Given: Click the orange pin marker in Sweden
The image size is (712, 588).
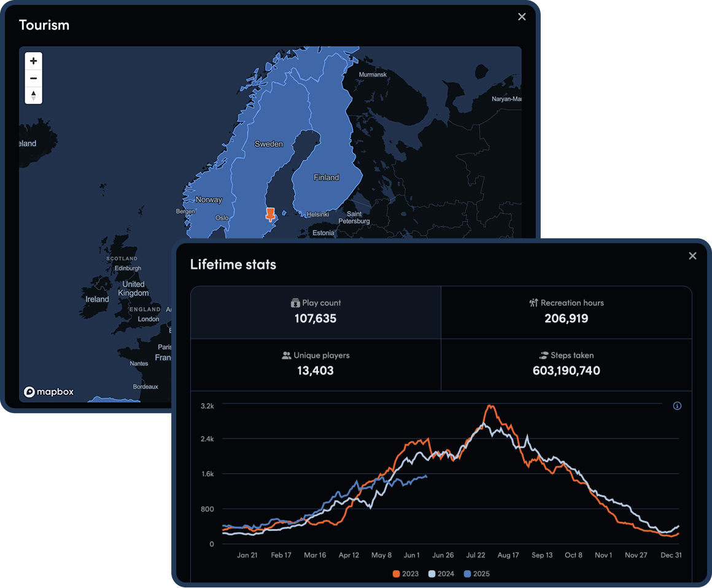Looking at the screenshot, I should pyautogui.click(x=270, y=214).
